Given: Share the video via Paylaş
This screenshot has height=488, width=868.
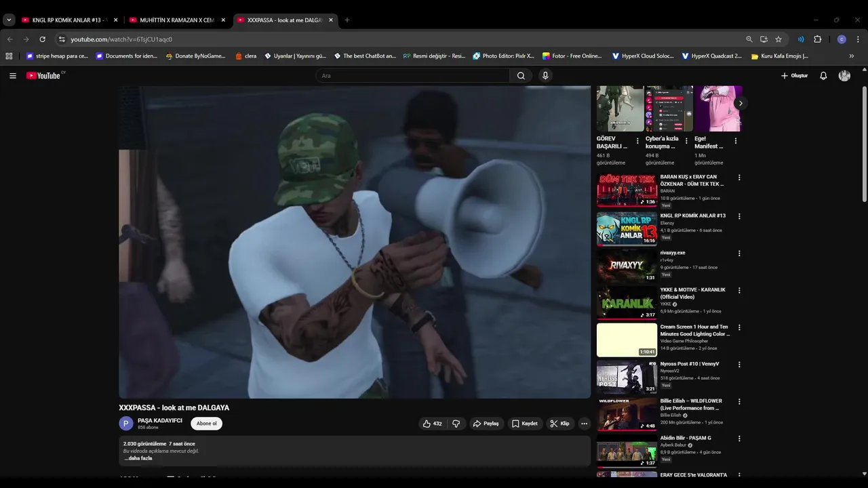Looking at the screenshot, I should point(486,424).
